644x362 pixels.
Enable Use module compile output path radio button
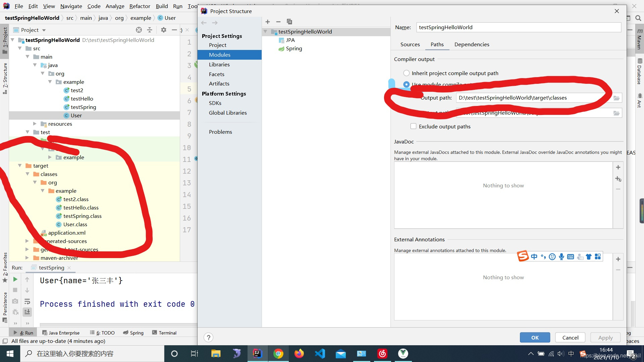click(407, 84)
